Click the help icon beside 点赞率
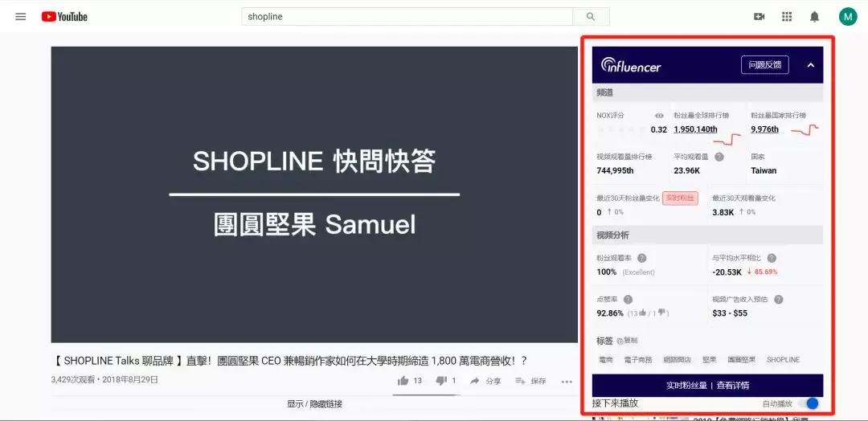The width and height of the screenshot is (868, 421). click(x=628, y=300)
